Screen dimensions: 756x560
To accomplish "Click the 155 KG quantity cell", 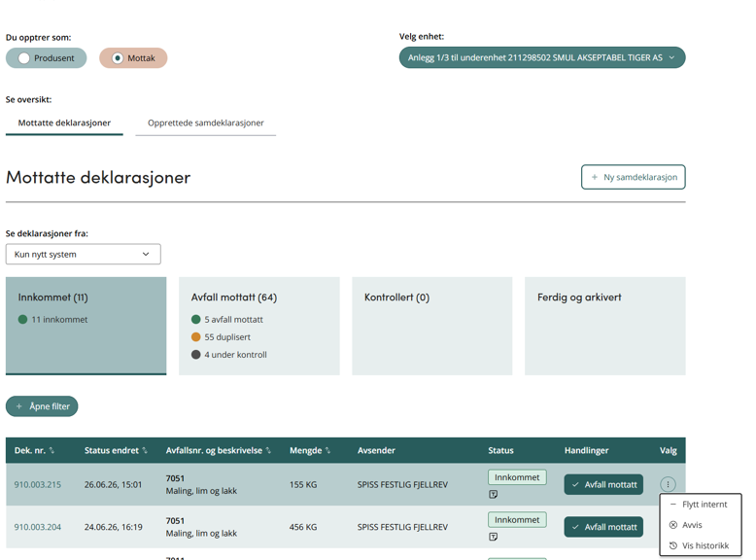I will pos(303,485).
